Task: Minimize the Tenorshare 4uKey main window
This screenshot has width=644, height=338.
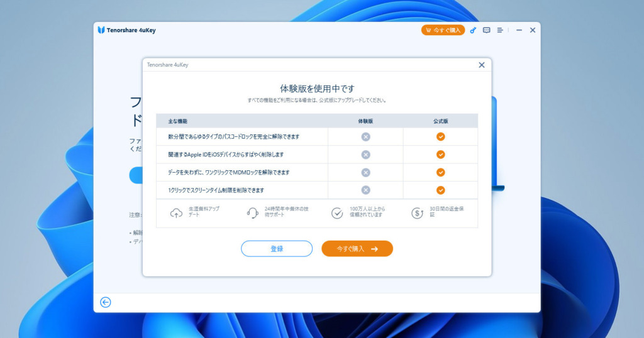Action: (519, 30)
